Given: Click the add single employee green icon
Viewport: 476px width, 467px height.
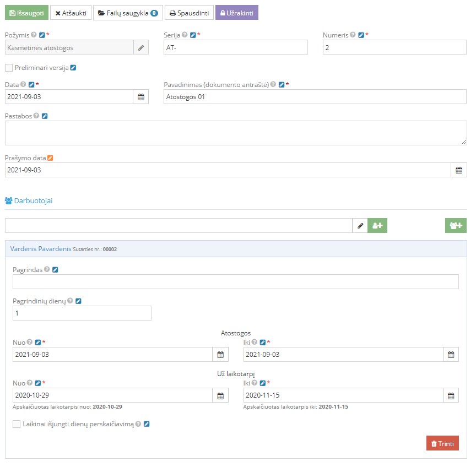Looking at the screenshot, I should [x=377, y=225].
